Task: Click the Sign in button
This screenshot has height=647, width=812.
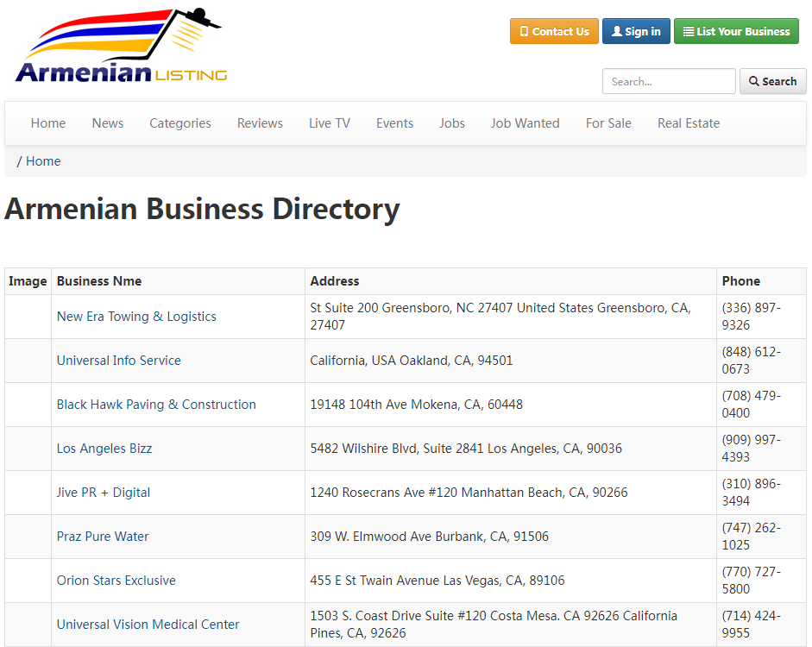Action: point(636,32)
